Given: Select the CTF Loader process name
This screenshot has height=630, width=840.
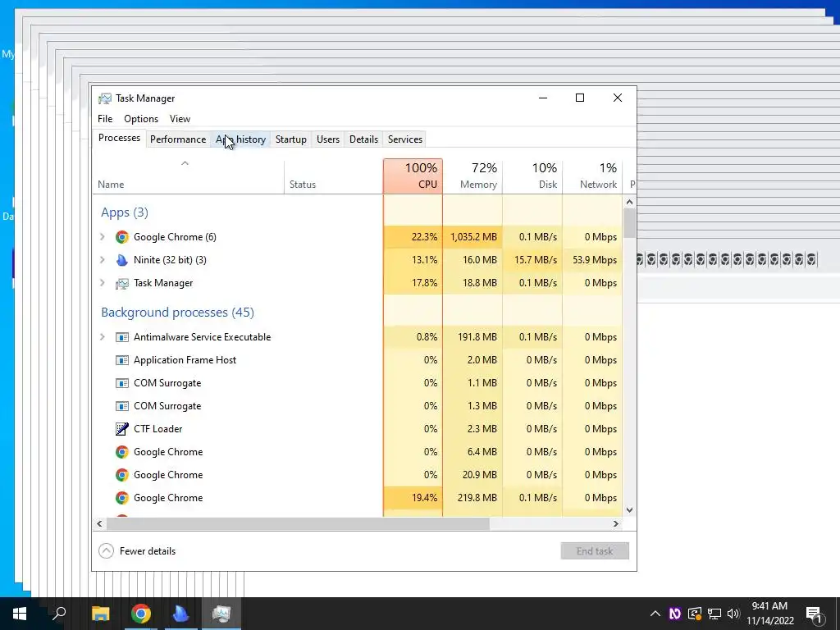Looking at the screenshot, I should [x=158, y=428].
